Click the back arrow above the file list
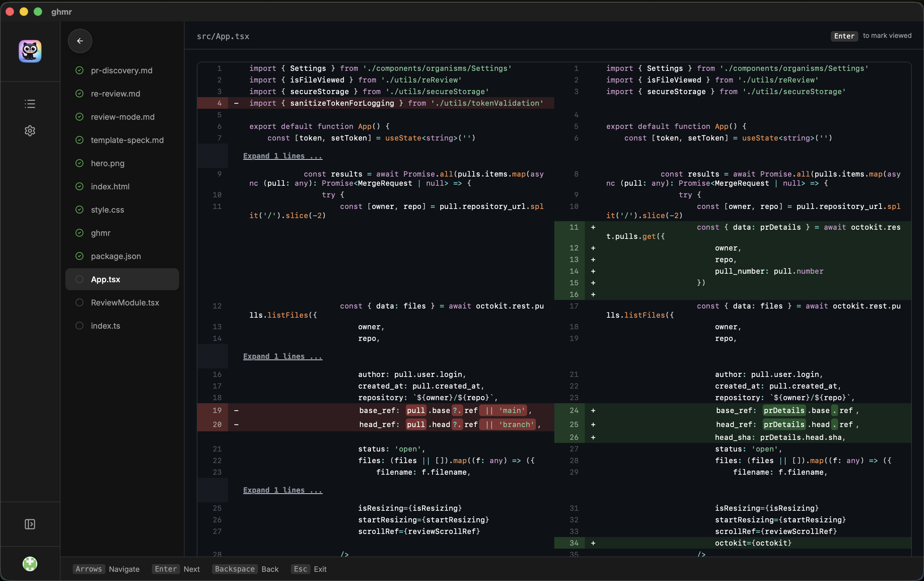This screenshot has height=581, width=924. (79, 41)
